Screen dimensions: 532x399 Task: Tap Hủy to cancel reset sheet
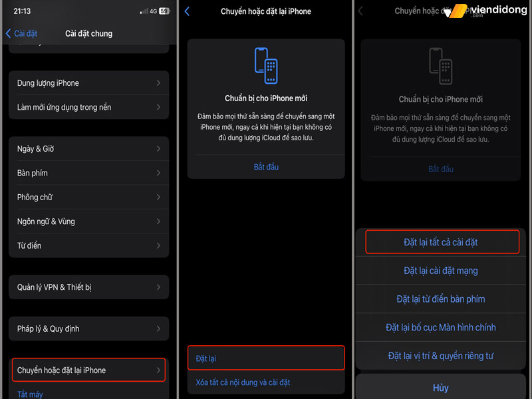[440, 387]
